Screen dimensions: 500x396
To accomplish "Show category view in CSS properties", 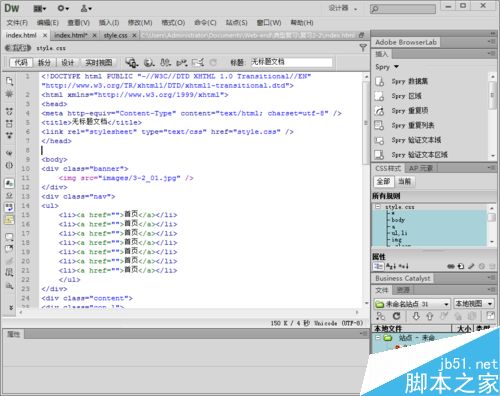I will pyautogui.click(x=378, y=266).
